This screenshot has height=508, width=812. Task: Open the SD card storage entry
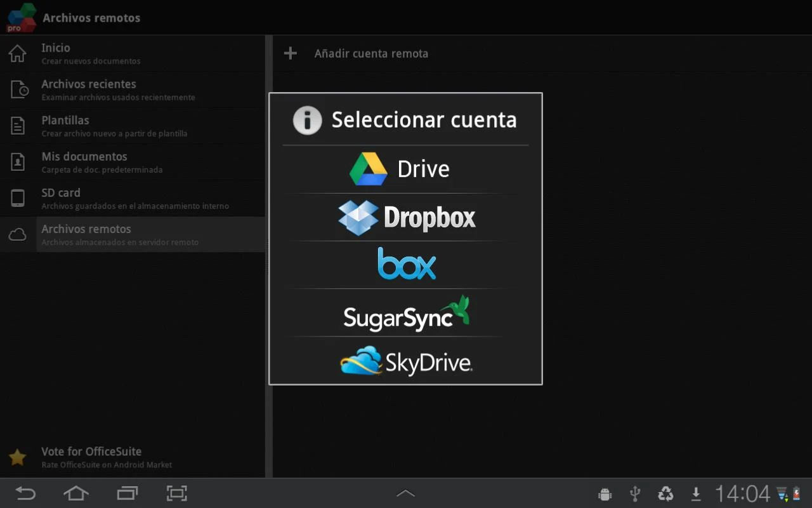tap(133, 198)
